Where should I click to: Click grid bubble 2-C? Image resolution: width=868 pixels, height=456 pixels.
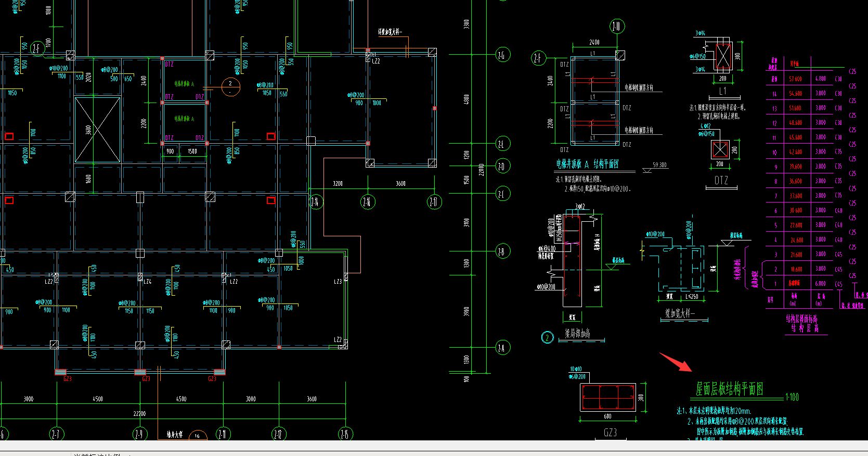[x=502, y=194]
